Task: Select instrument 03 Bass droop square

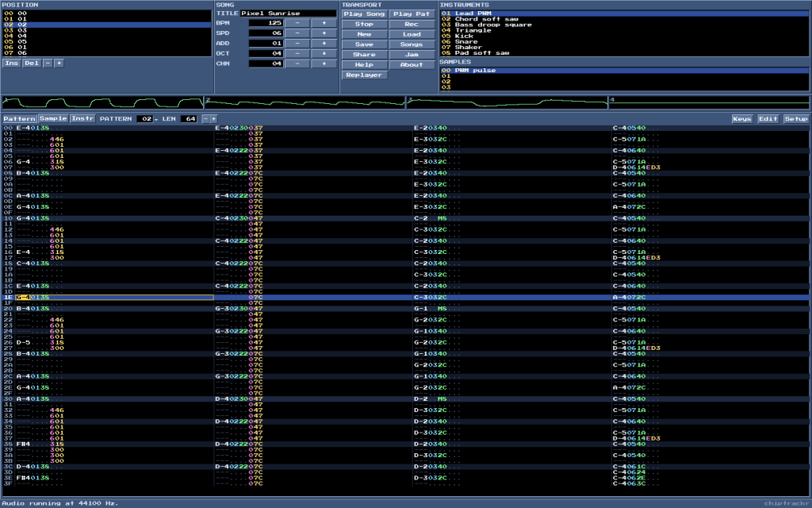Action: [624, 25]
